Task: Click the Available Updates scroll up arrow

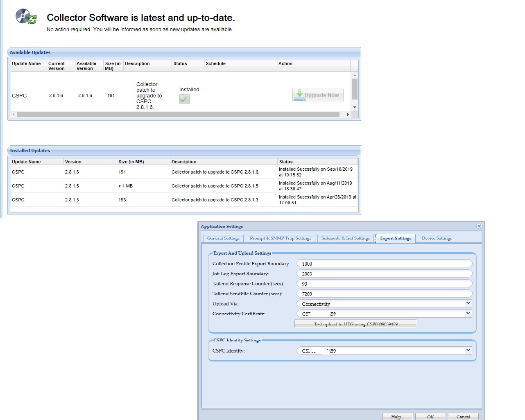Action: 355,75
